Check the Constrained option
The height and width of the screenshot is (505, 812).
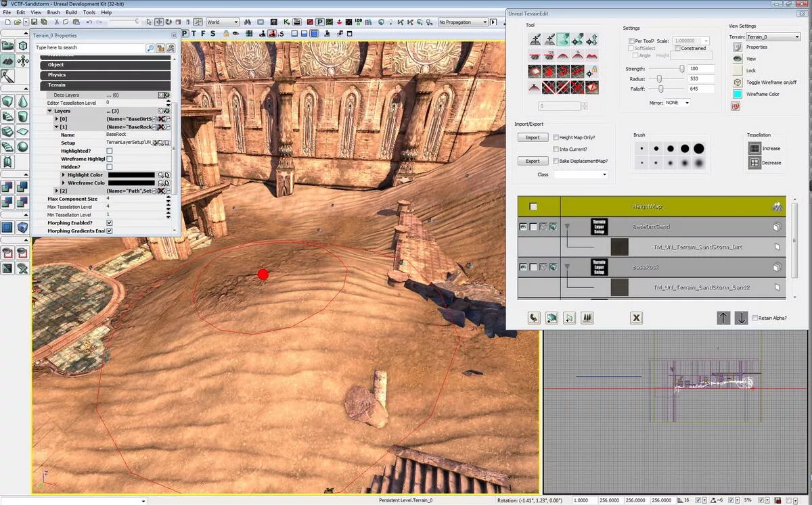tap(677, 48)
